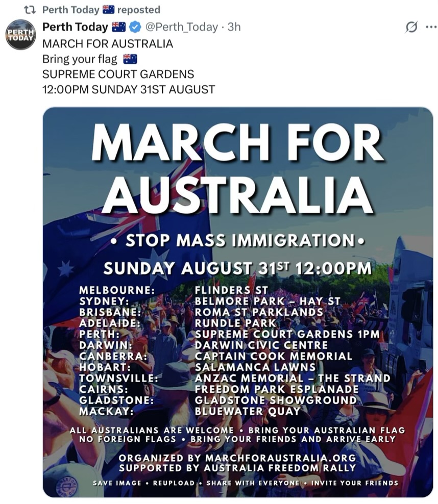
Task: Click the Australian flag emoji beside the display name
Action: (x=118, y=28)
